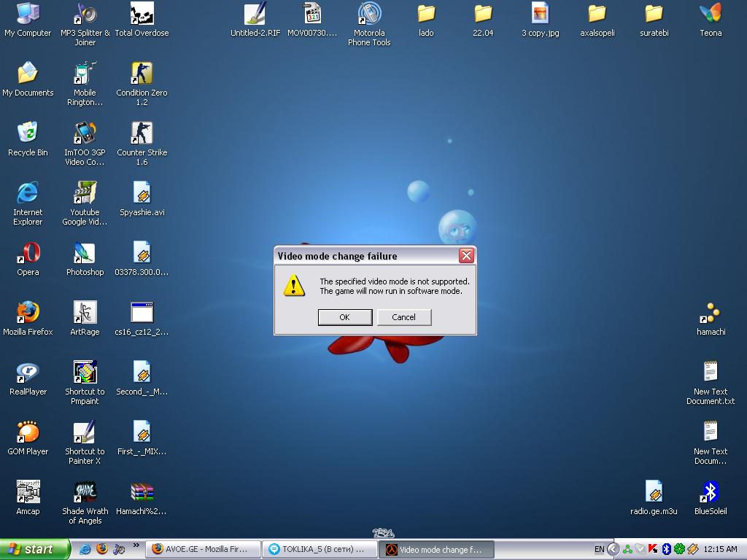
Task: Open Bluetooth tray icon
Action: click(667, 549)
